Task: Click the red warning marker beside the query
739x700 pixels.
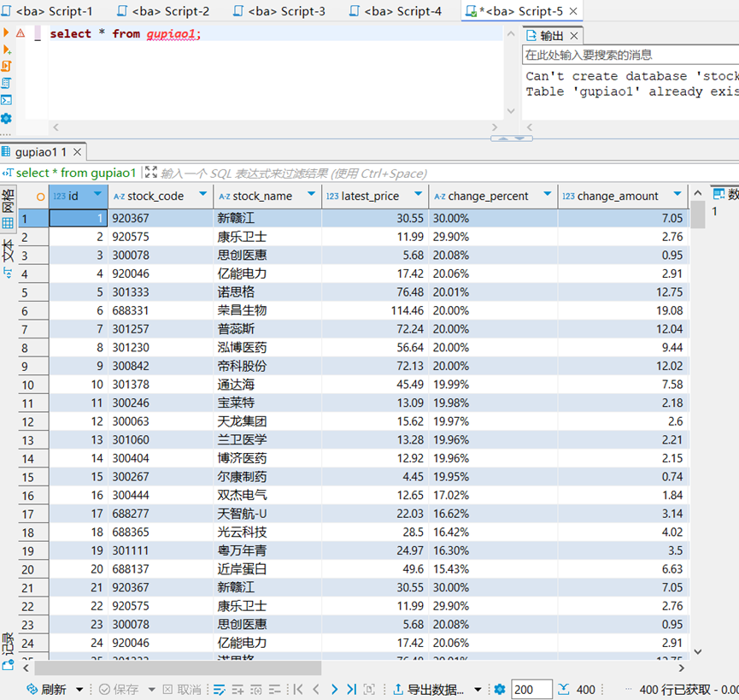Action: point(21,33)
